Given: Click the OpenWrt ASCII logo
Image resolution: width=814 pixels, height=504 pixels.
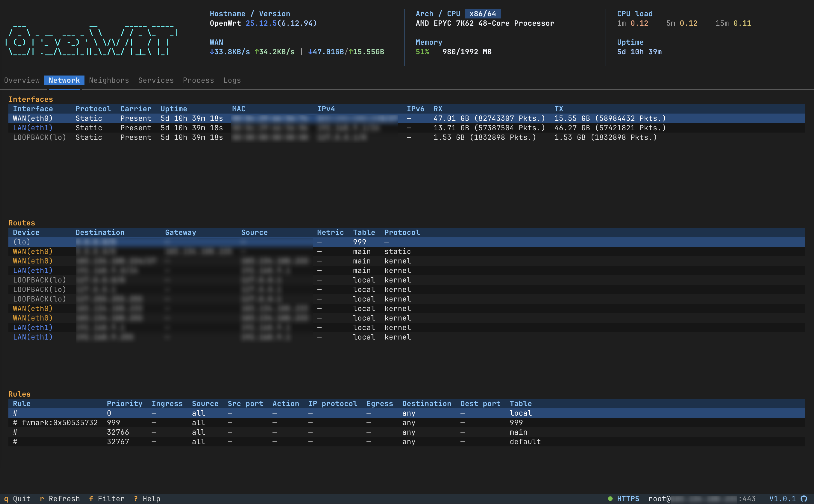Looking at the screenshot, I should click(91, 40).
